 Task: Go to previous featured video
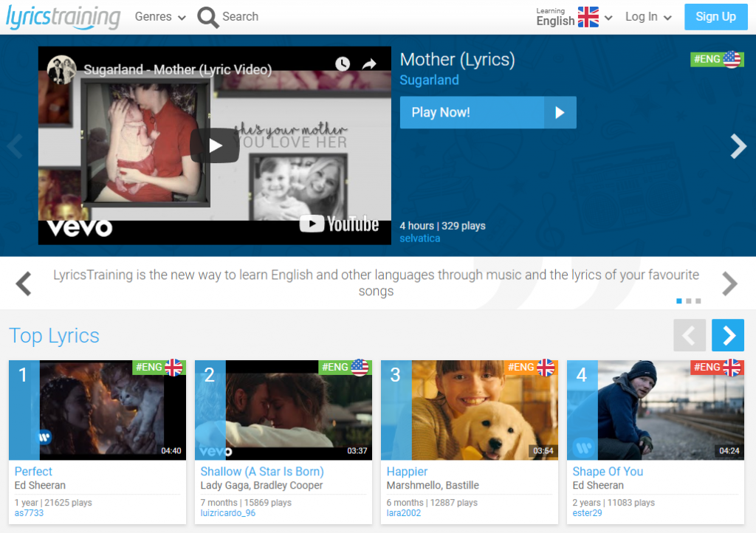(x=16, y=146)
